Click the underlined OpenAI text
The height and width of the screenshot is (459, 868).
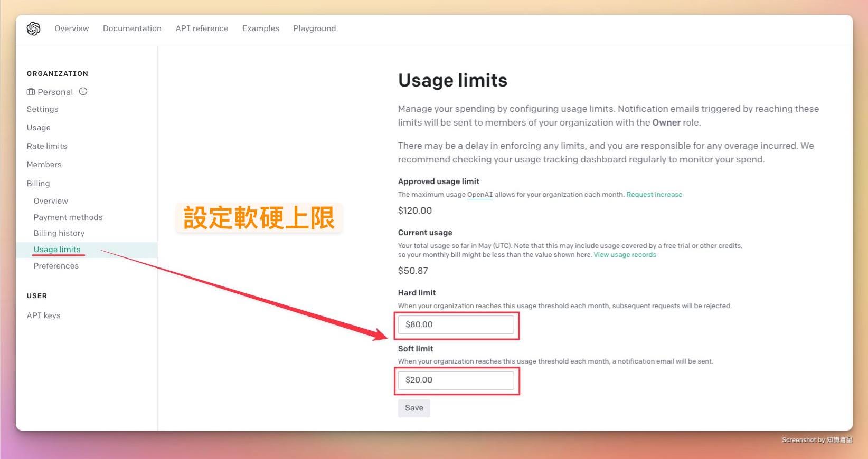480,195
